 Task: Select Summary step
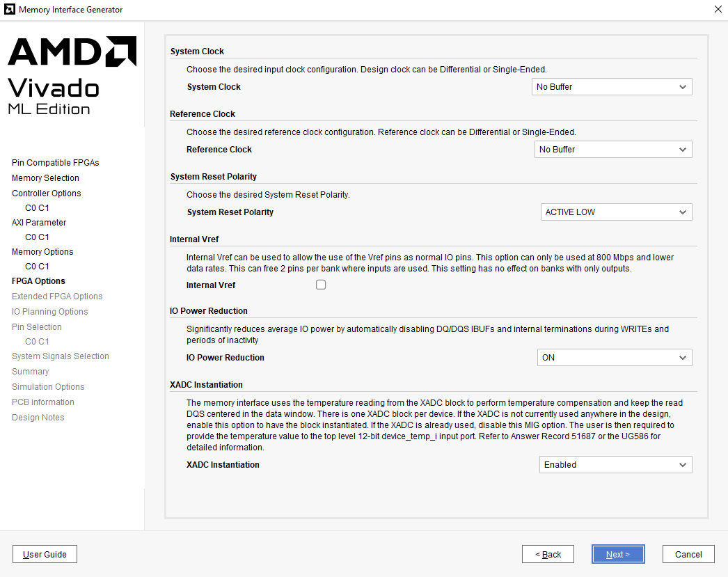pos(30,372)
